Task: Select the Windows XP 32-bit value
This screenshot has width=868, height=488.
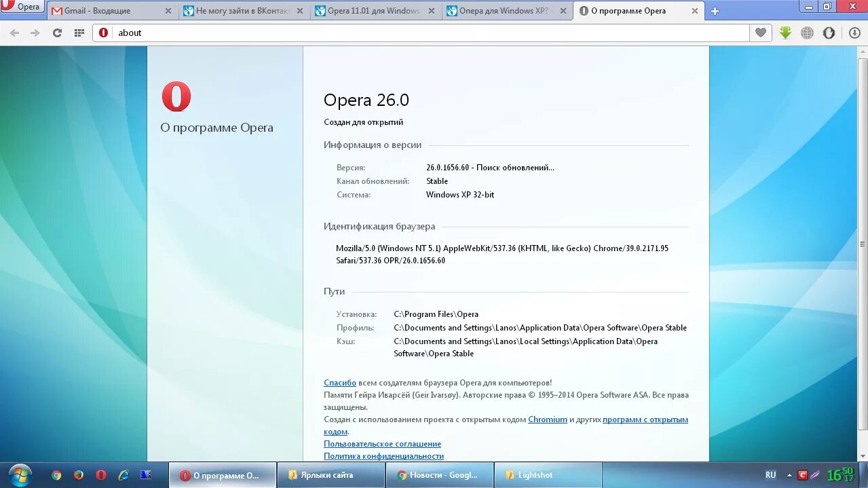Action: tap(460, 195)
